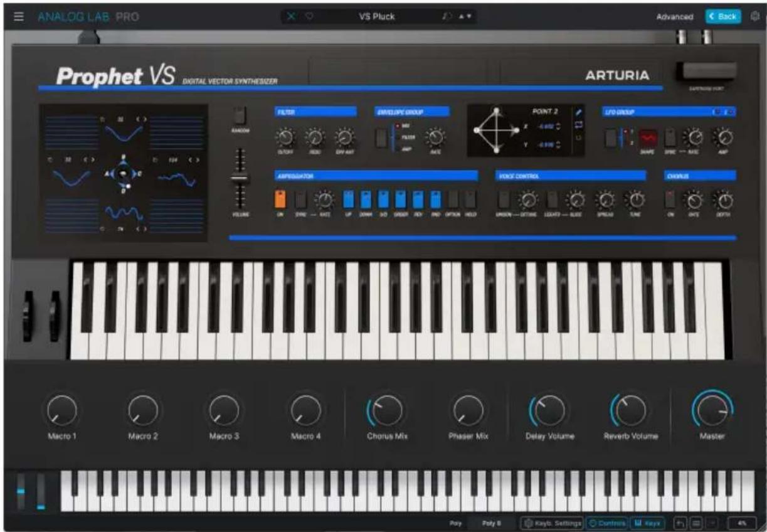Click the Chorus Depth knob
This screenshot has height=532, width=767.
point(725,199)
